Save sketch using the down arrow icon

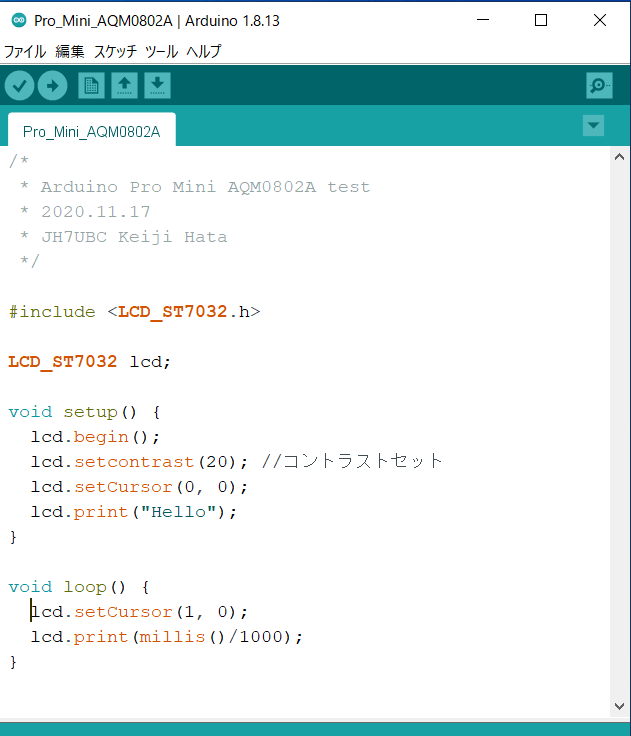(x=157, y=86)
